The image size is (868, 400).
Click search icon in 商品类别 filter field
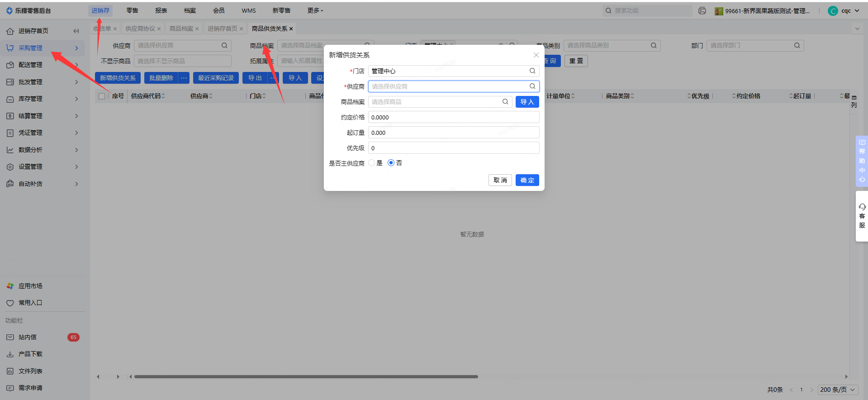pyautogui.click(x=654, y=45)
